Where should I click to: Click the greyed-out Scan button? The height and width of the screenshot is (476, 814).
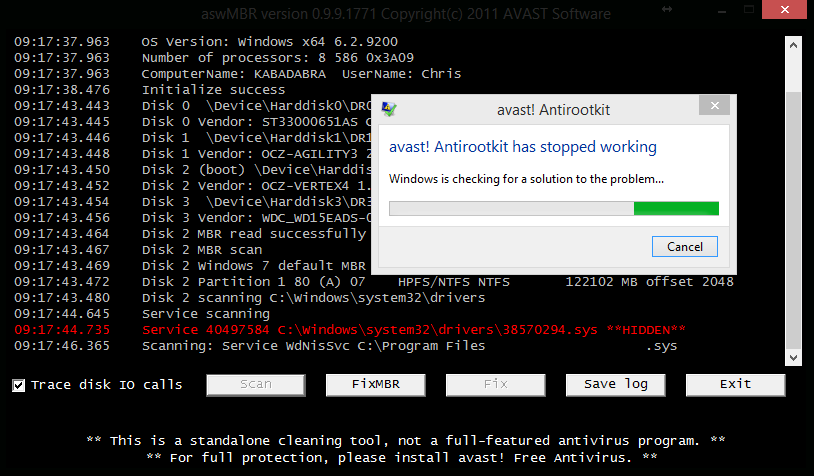point(256,385)
